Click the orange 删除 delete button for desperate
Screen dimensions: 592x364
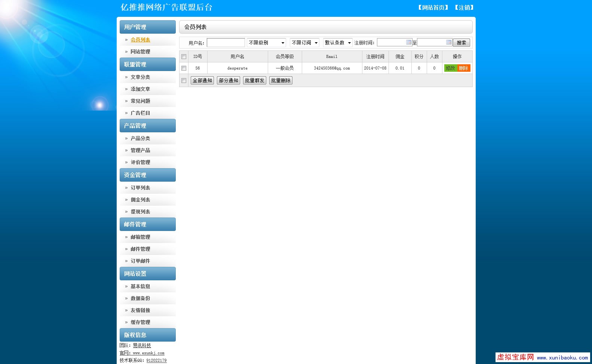click(464, 68)
